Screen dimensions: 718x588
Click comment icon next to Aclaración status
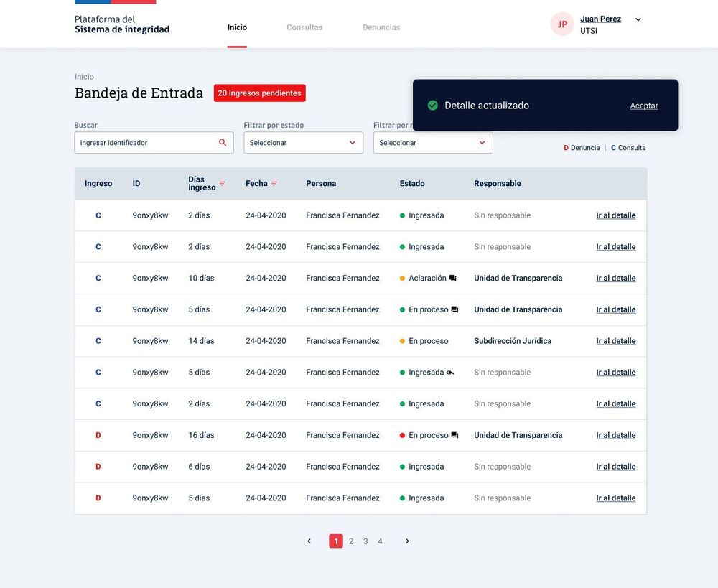coord(453,278)
